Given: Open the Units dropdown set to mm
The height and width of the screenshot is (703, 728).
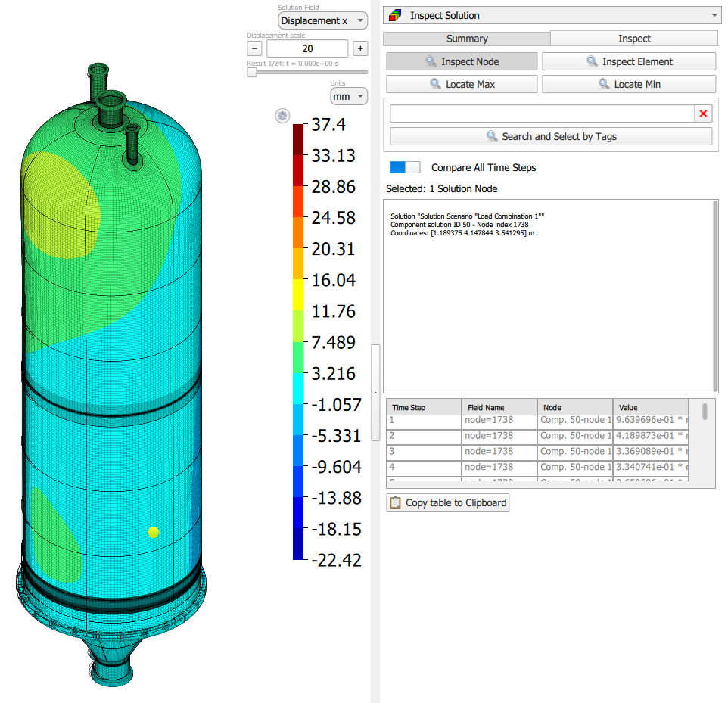Looking at the screenshot, I should click(x=349, y=97).
